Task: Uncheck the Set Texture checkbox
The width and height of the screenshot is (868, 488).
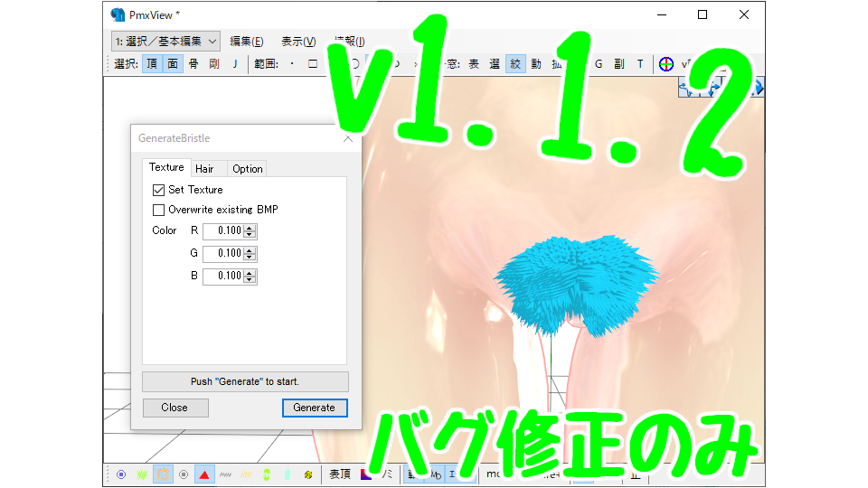Action: (158, 190)
